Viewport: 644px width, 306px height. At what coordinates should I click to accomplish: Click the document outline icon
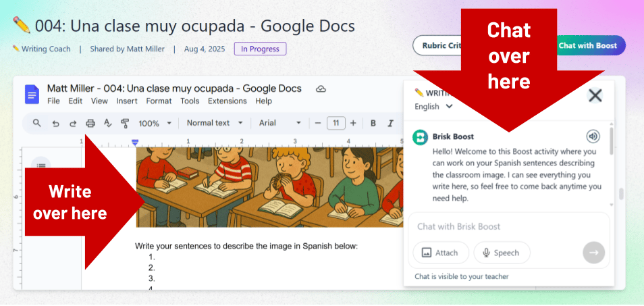41,165
